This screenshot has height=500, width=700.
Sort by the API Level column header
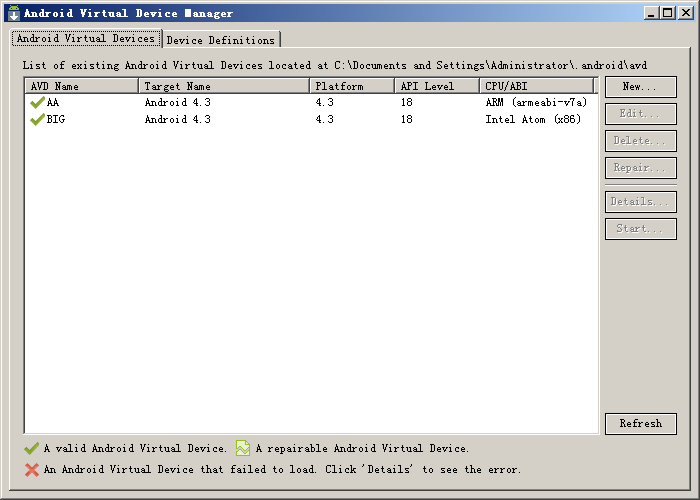(x=437, y=86)
